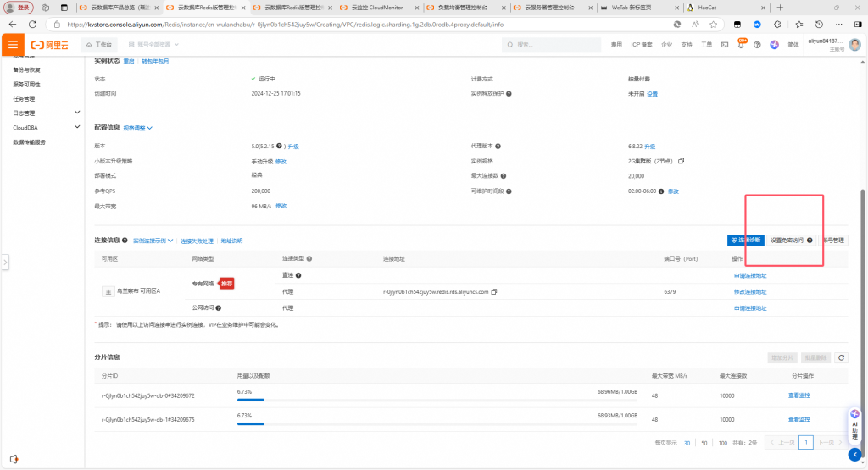This screenshot has width=868, height=470.
Task: Open the 实例连接示例 dropdown
Action: [x=153, y=241]
